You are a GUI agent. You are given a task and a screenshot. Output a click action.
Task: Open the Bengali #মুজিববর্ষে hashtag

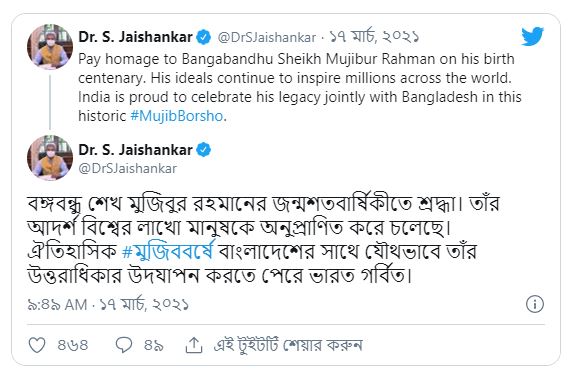tap(168, 252)
